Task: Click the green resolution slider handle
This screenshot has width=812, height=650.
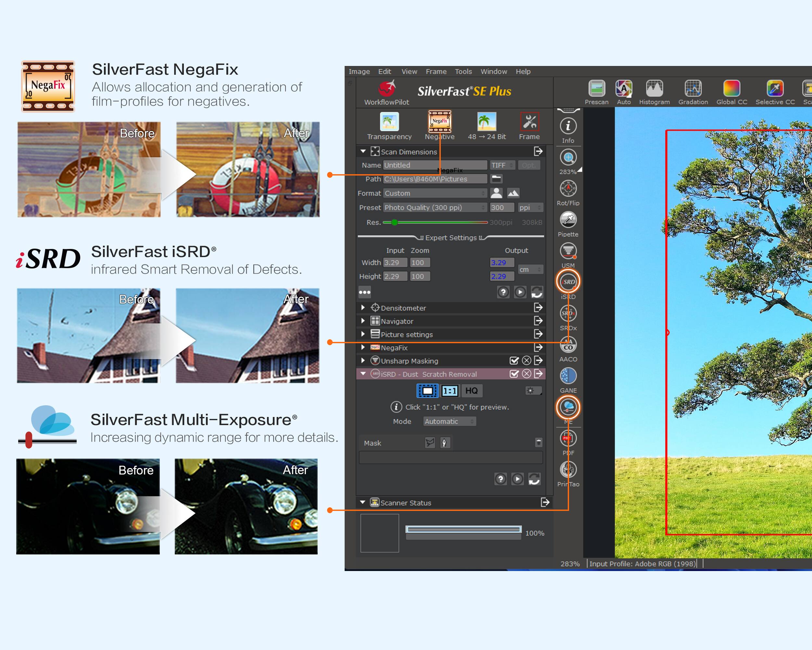Action: pyautogui.click(x=394, y=222)
